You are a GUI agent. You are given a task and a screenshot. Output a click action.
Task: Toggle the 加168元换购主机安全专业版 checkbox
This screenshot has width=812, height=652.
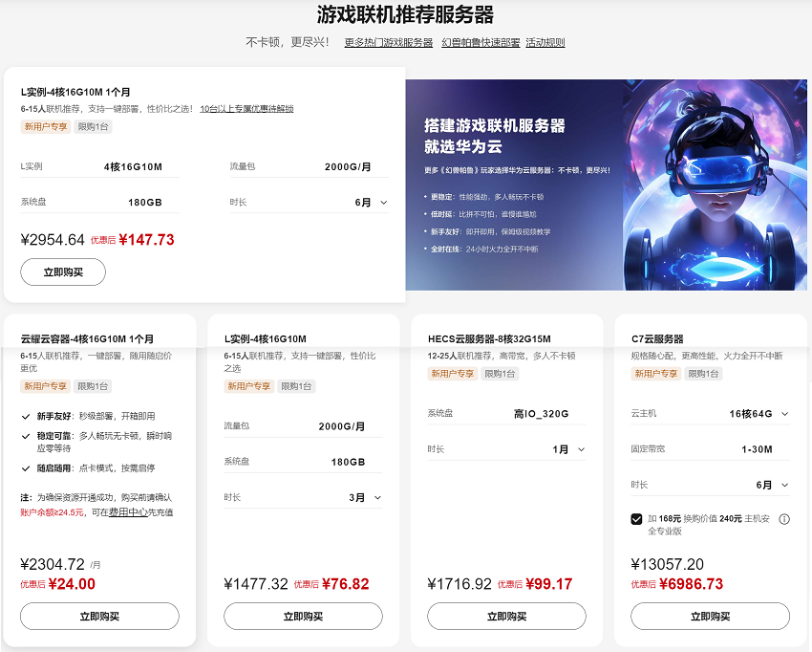636,519
